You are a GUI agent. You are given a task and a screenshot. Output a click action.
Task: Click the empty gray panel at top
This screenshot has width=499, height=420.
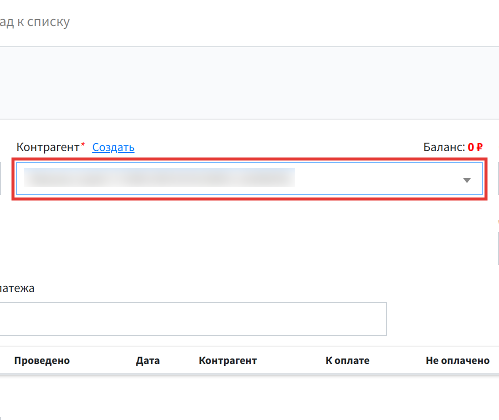tap(249, 83)
